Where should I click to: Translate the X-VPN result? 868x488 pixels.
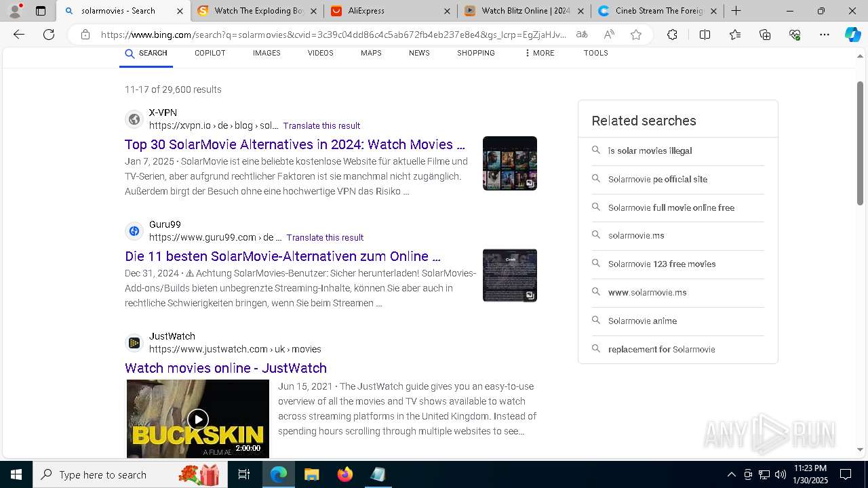pos(321,125)
